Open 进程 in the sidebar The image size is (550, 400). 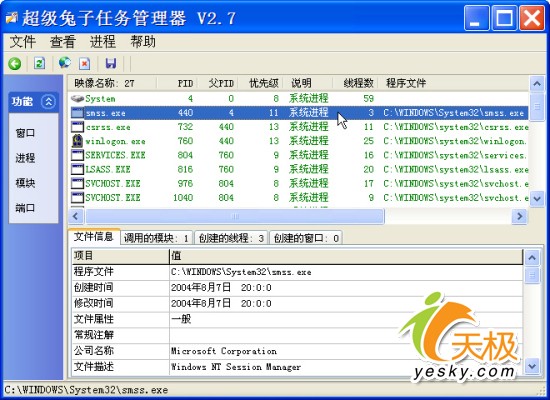coord(25,158)
